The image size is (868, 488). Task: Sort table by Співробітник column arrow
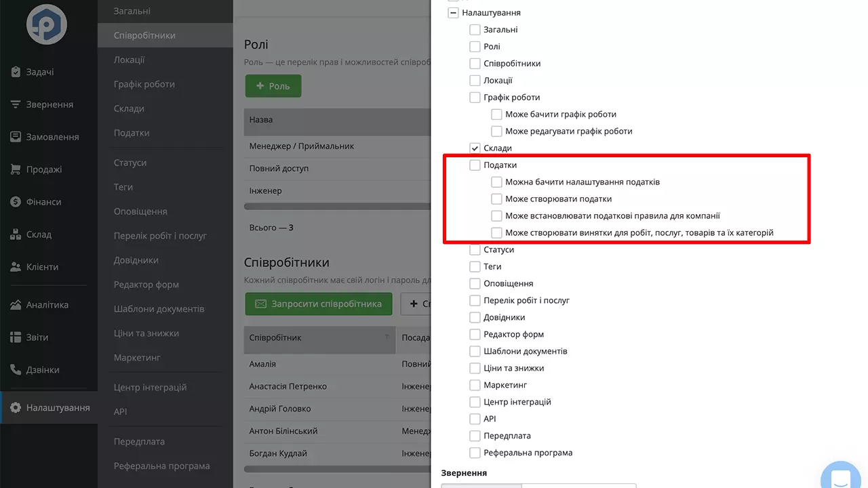pos(387,337)
